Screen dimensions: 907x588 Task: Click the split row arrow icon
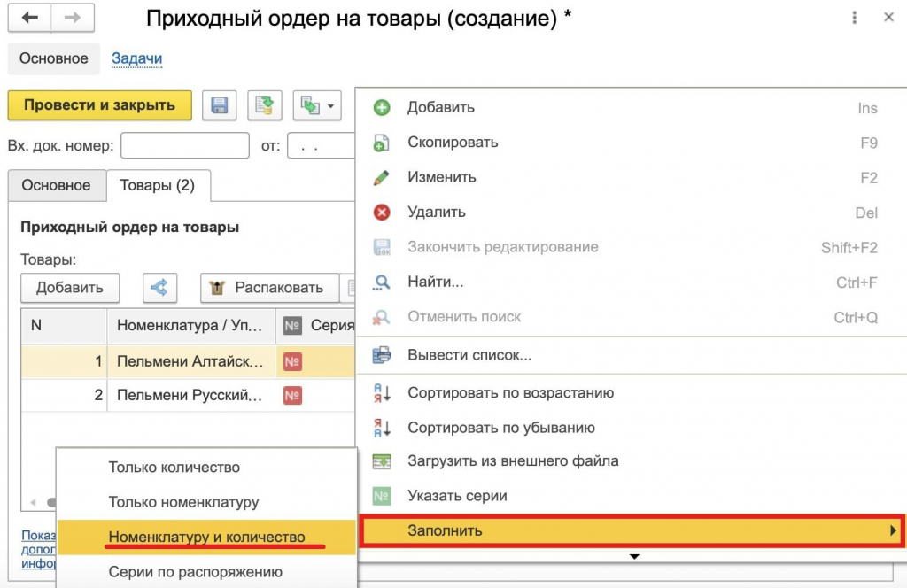(159, 287)
